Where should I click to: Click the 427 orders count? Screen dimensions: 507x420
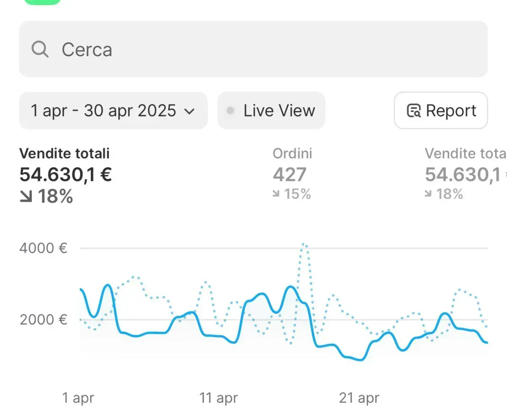(290, 175)
